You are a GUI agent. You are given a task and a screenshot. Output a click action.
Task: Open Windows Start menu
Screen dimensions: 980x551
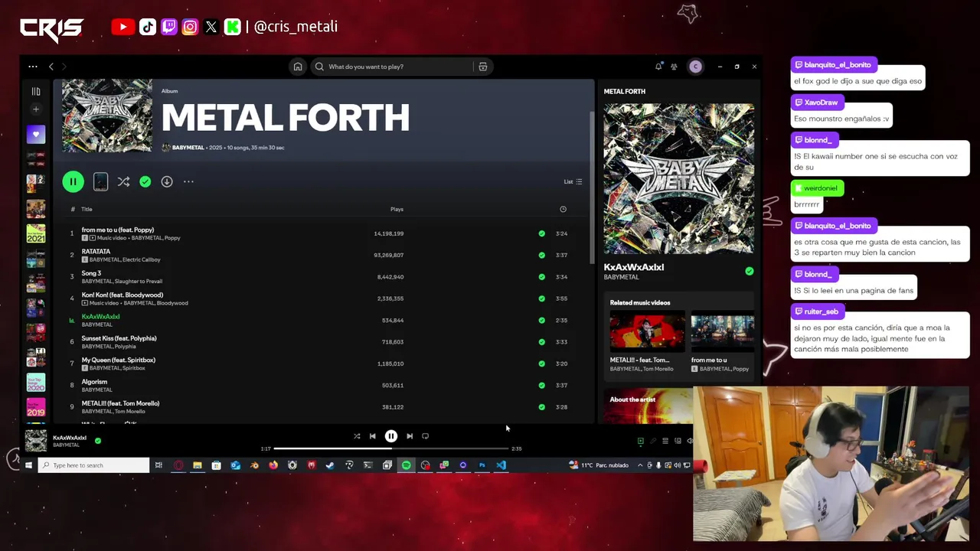tap(28, 465)
